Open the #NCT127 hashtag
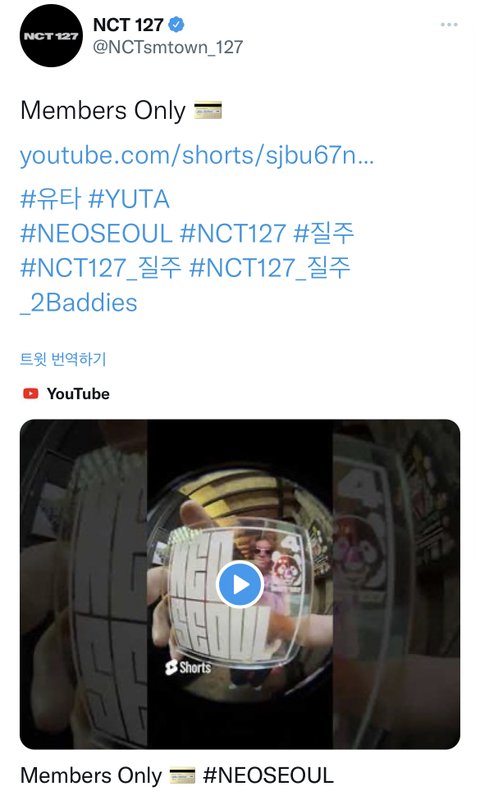Viewport: 480px width, 791px height. [x=233, y=234]
